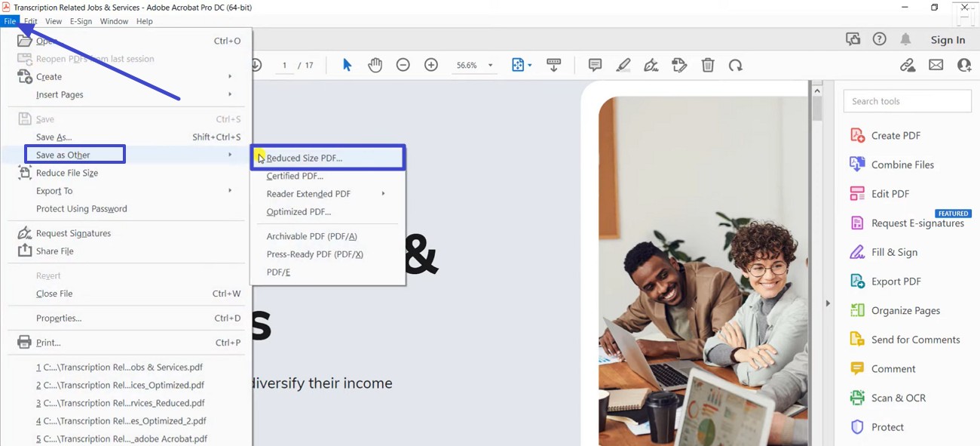
Task: Open the Create PDF tool
Action: click(x=894, y=134)
